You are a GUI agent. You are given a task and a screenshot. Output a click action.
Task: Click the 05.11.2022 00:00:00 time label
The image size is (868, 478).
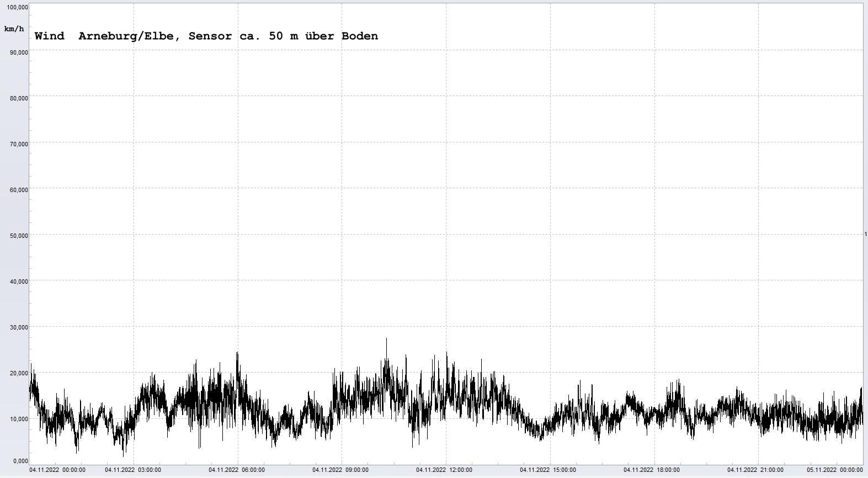tap(835, 470)
